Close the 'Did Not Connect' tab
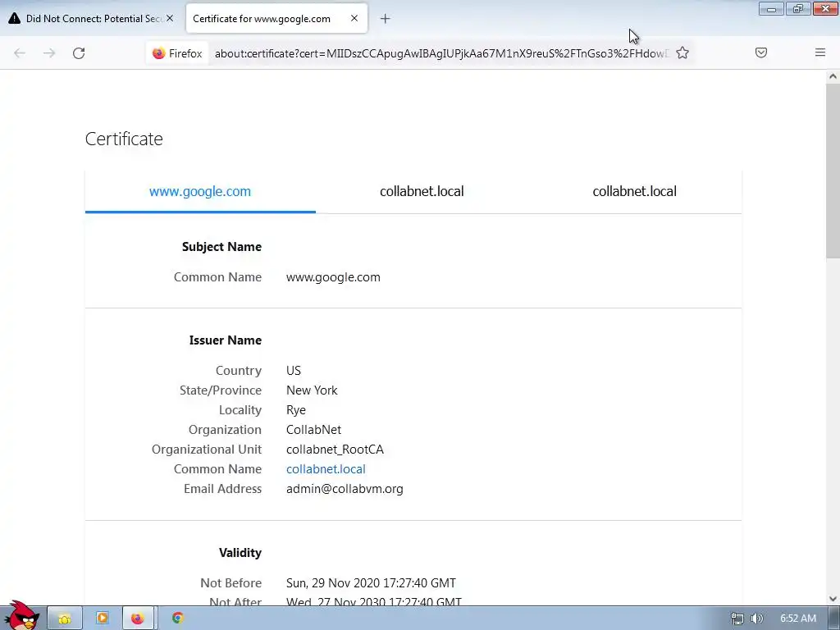The height and width of the screenshot is (630, 840). [170, 18]
